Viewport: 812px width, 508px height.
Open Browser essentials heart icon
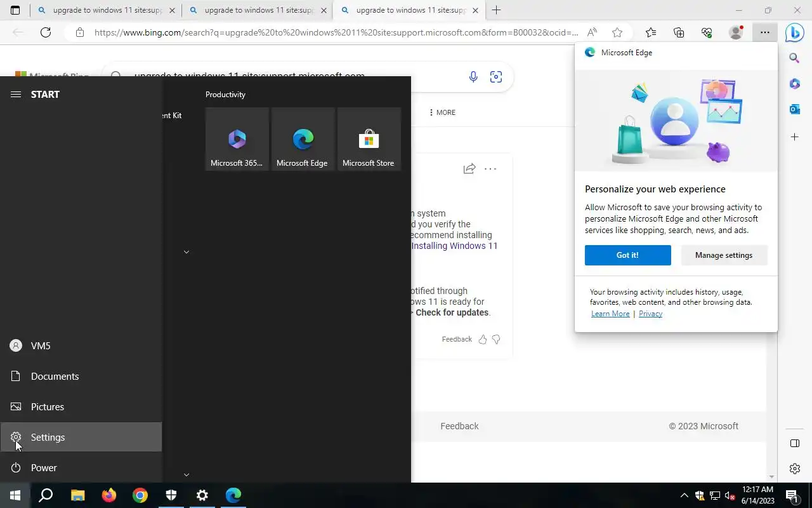click(x=707, y=32)
